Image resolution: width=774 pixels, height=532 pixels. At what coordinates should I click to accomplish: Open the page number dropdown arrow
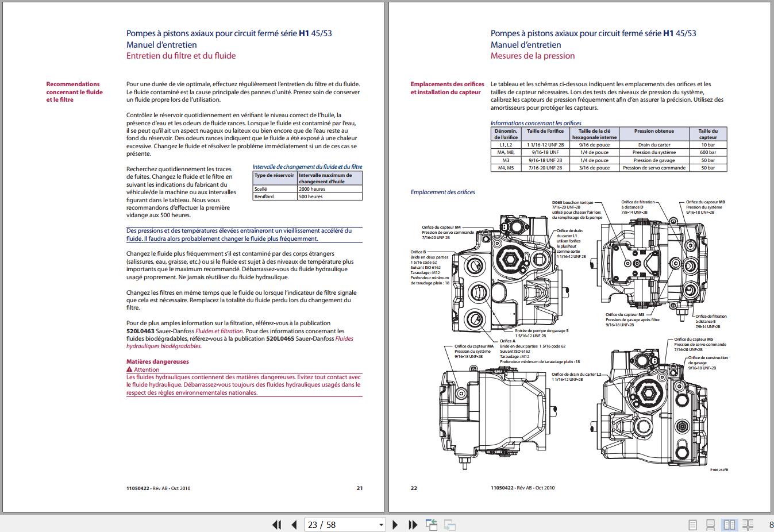(x=380, y=525)
